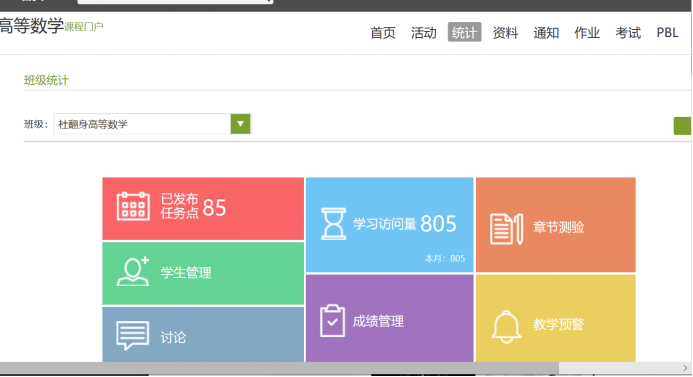The image size is (693, 377).
Task: Click the green button at right edge
Action: (x=682, y=126)
